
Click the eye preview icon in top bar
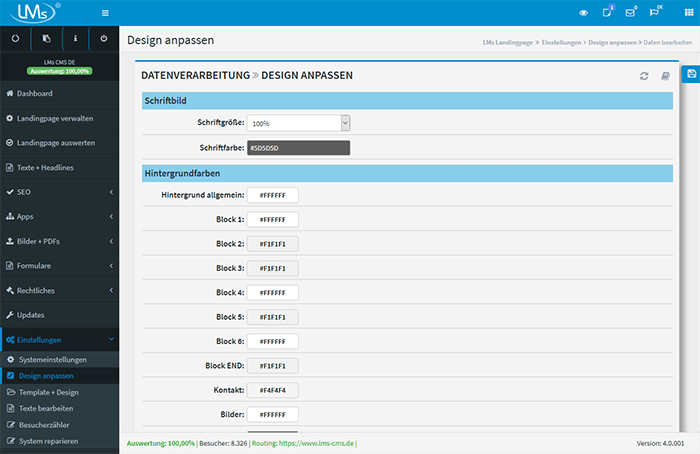(584, 13)
